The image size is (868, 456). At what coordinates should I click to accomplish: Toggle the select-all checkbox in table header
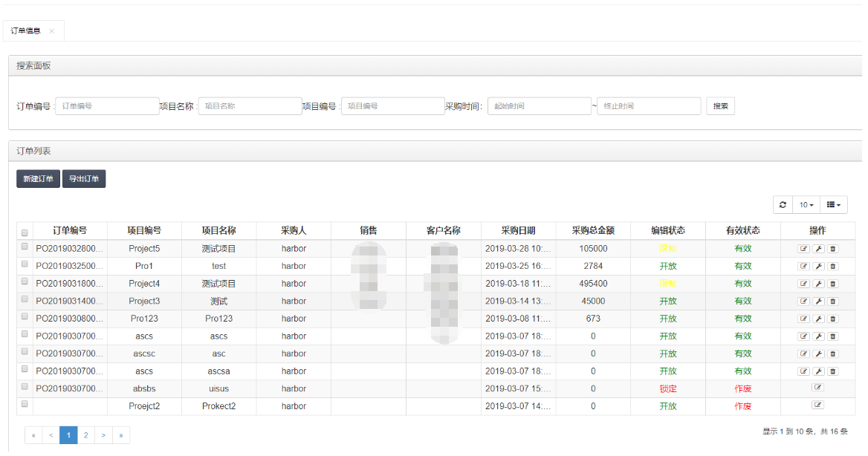pos(25,232)
